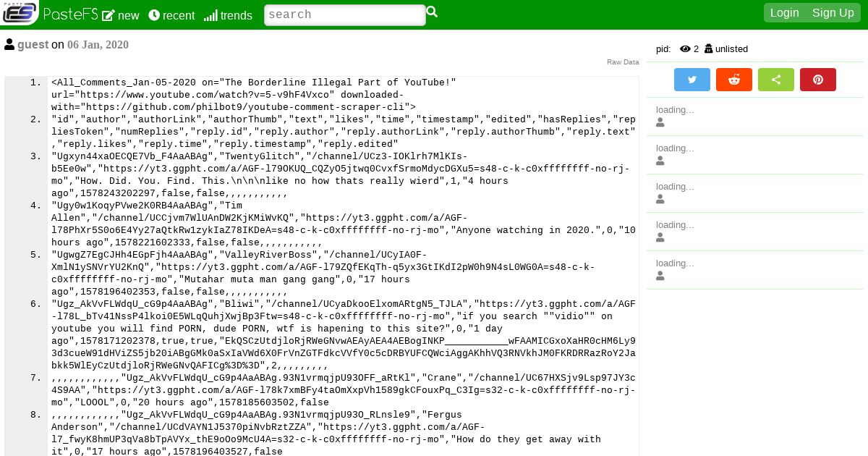The image size is (868, 456).
Task: Click the PasteFS site title
Action: [x=71, y=14]
